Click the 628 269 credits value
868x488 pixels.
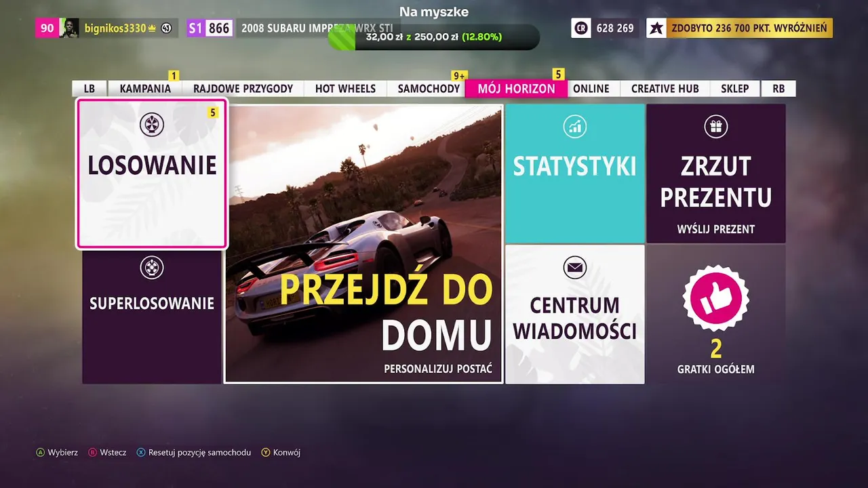[615, 28]
